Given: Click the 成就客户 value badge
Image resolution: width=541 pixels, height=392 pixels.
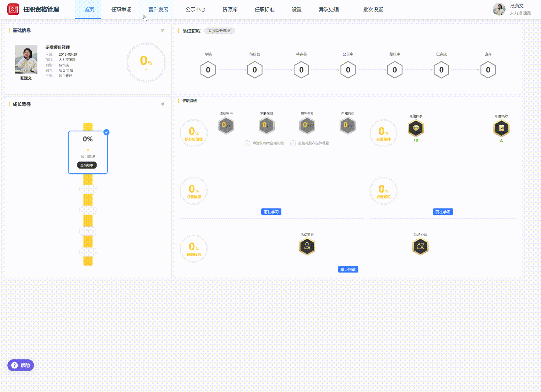Looking at the screenshot, I should click(x=226, y=125).
